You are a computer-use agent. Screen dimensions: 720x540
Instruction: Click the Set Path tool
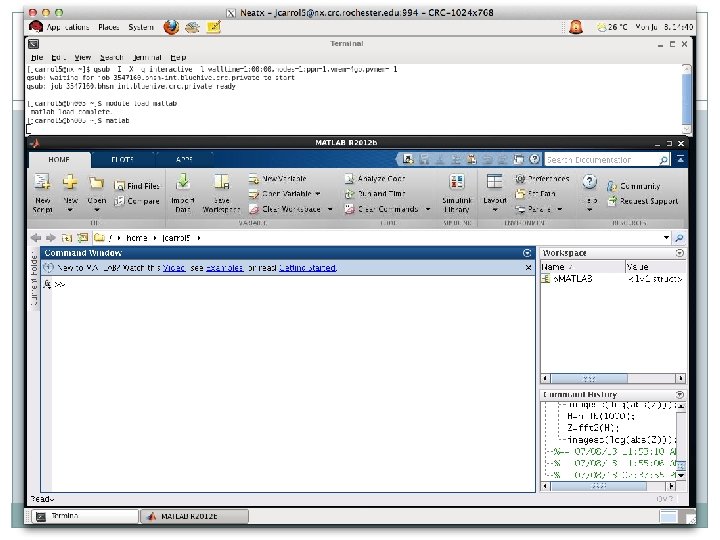point(535,194)
